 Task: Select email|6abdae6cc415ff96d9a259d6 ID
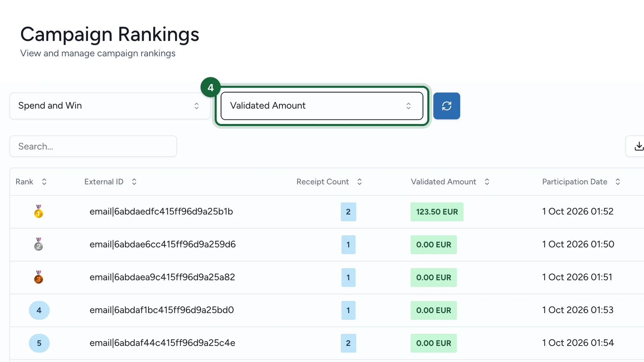click(x=163, y=245)
